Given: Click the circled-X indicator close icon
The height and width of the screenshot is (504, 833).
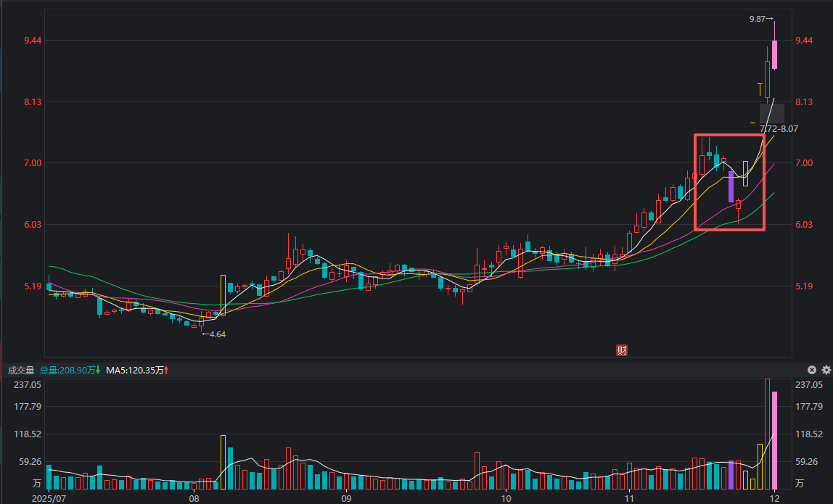Looking at the screenshot, I should click(811, 370).
